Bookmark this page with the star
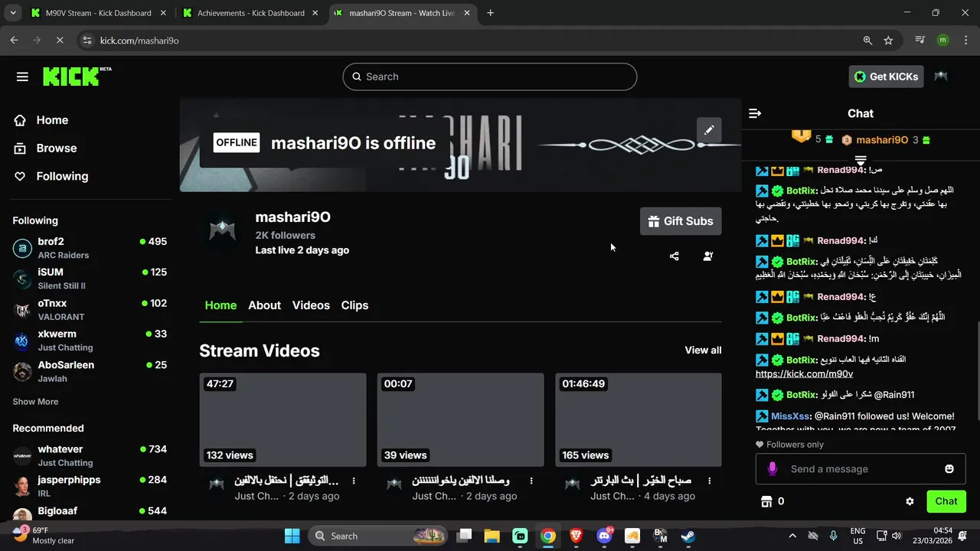Image resolution: width=980 pixels, height=551 pixels. point(888,40)
